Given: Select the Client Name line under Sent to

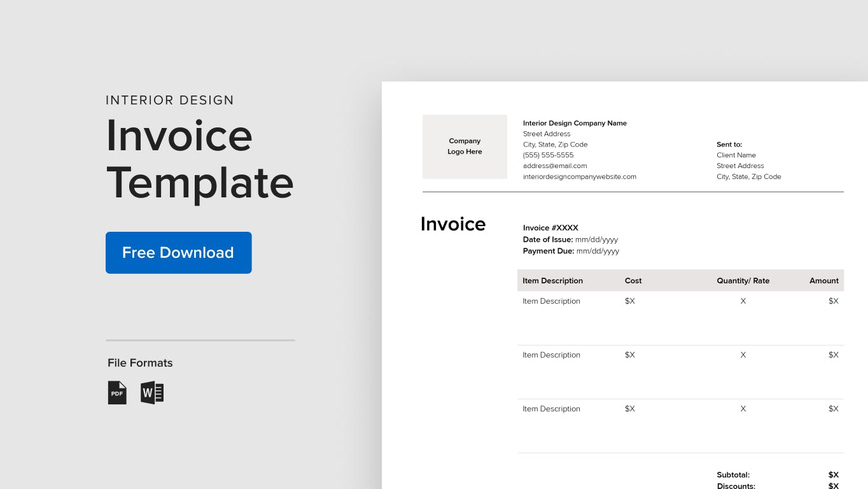Looking at the screenshot, I should pyautogui.click(x=736, y=155).
